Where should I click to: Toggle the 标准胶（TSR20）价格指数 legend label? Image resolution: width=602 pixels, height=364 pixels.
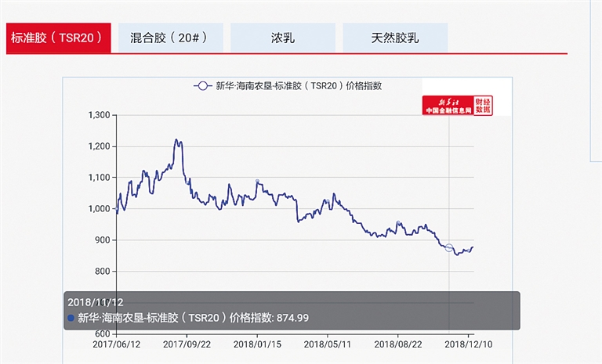point(303,86)
